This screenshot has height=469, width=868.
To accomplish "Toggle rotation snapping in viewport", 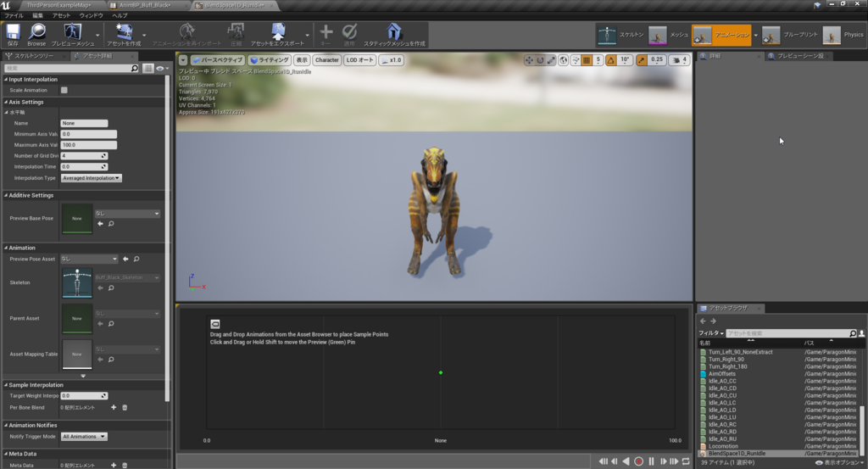I will (x=611, y=60).
